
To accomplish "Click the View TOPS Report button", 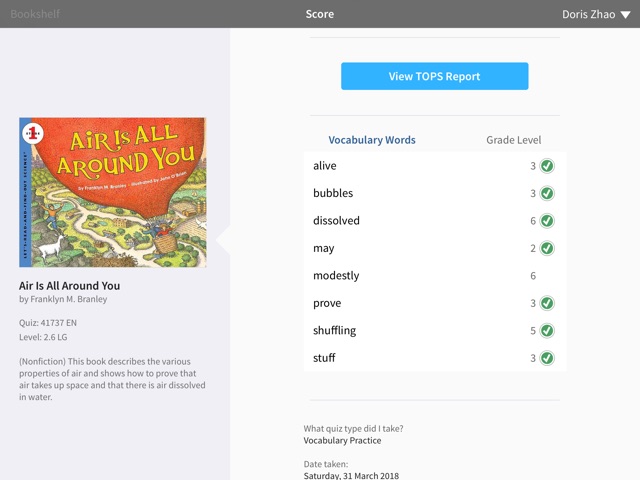I will pos(434,76).
